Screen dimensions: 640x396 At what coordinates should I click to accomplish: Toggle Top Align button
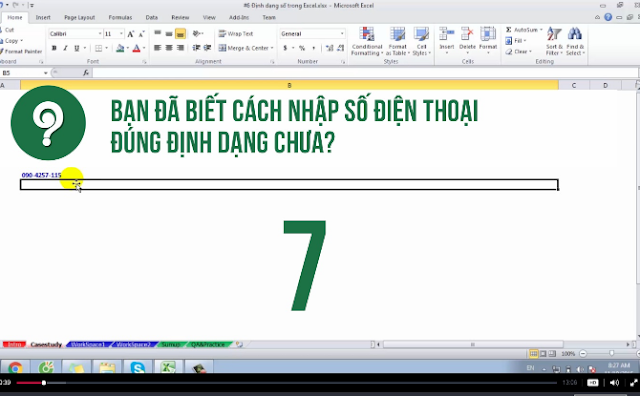[x=158, y=33]
